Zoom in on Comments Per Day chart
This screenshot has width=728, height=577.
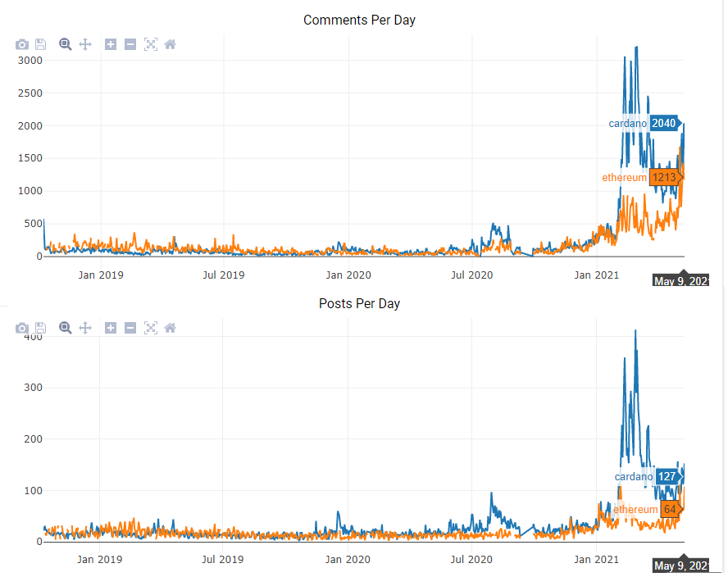coord(111,44)
